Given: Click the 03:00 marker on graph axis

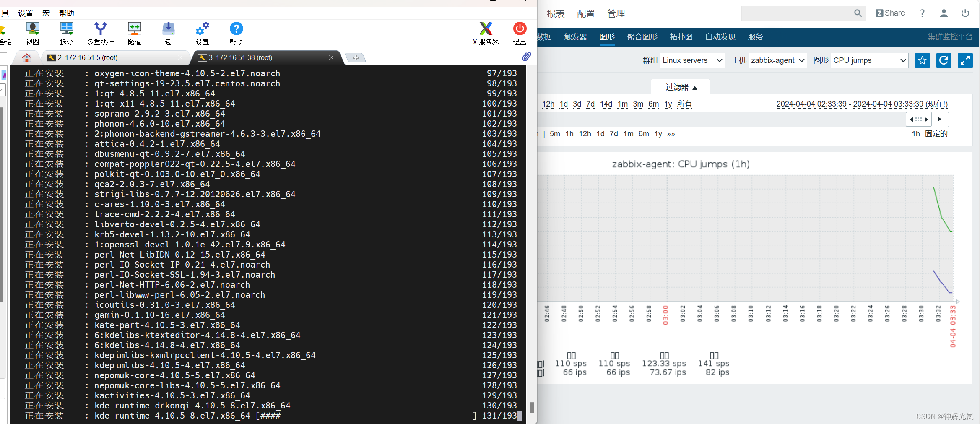Looking at the screenshot, I should [665, 315].
